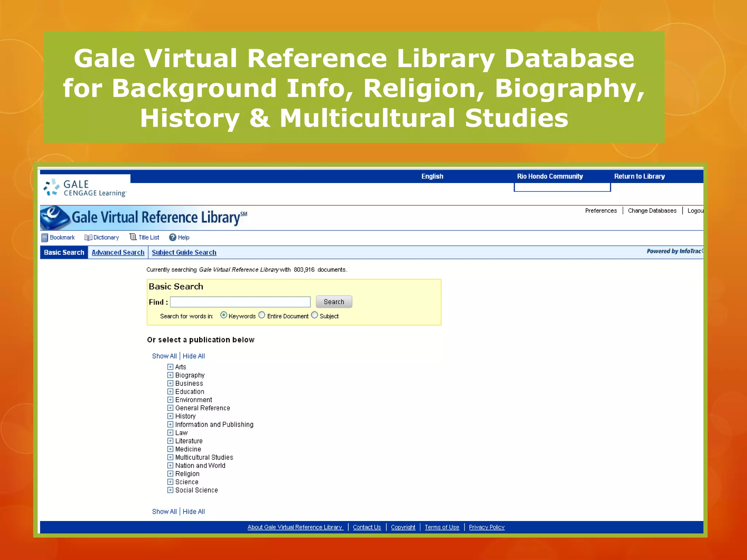The height and width of the screenshot is (560, 747).
Task: Click the Gale Cengage Learning logo
Action: tap(85, 188)
